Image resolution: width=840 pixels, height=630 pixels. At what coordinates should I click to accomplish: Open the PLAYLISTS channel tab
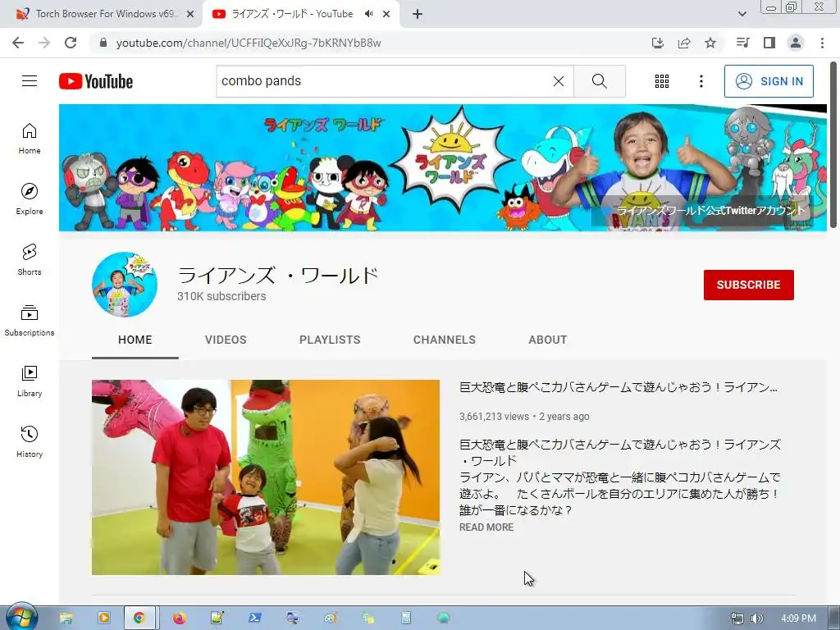click(330, 340)
